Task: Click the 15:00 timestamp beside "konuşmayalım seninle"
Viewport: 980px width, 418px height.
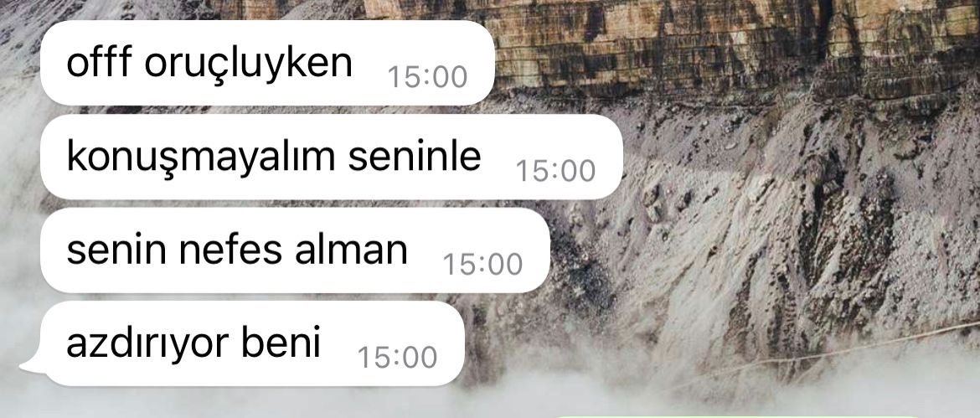Action: 555,171
